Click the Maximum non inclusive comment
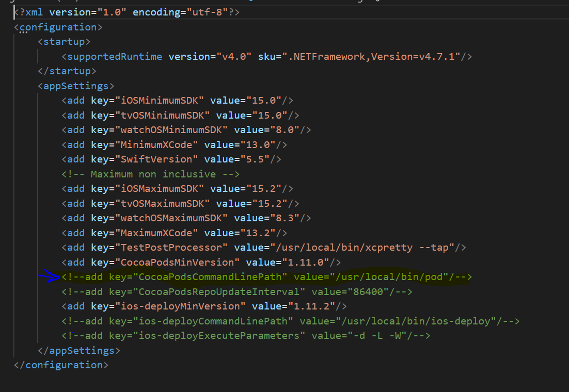The height and width of the screenshot is (392, 569). [x=150, y=174]
